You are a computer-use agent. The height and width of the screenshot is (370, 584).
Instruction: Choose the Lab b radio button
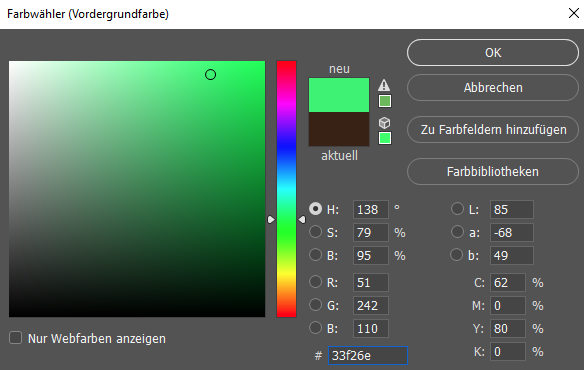[x=457, y=255]
